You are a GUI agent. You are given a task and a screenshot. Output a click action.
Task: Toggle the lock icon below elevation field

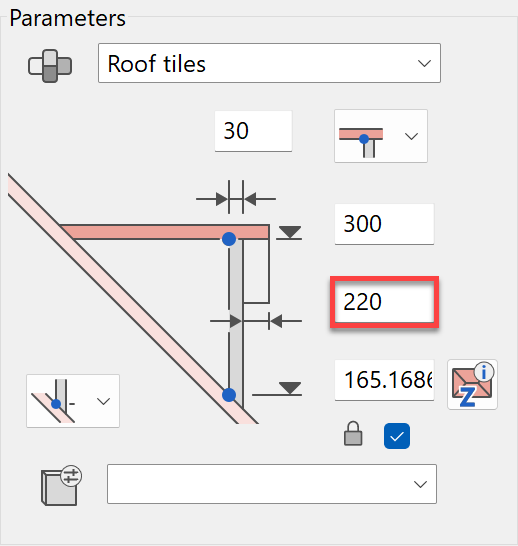pyautogui.click(x=353, y=434)
